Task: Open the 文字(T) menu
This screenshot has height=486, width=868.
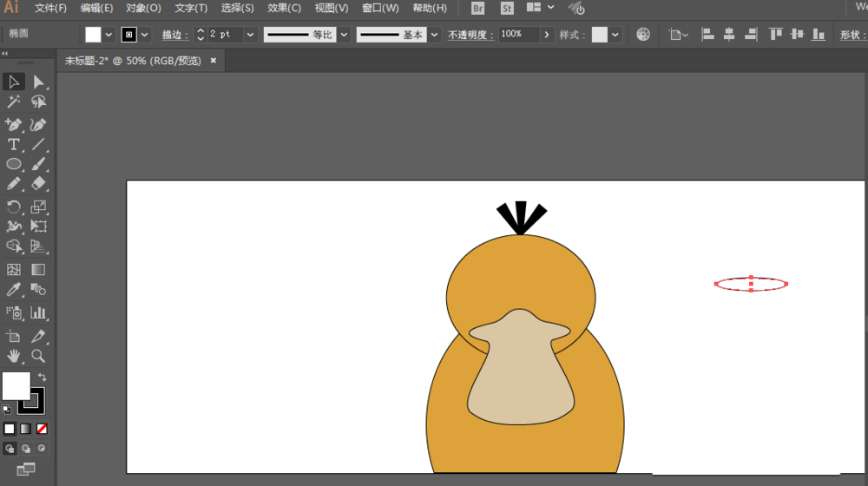Action: [x=191, y=8]
